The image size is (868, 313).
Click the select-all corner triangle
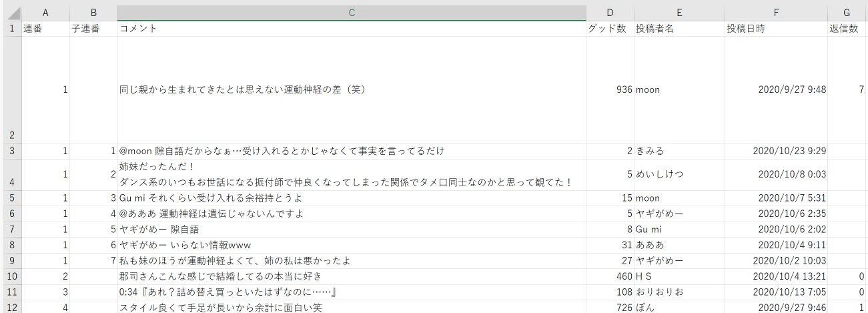[x=11, y=12]
